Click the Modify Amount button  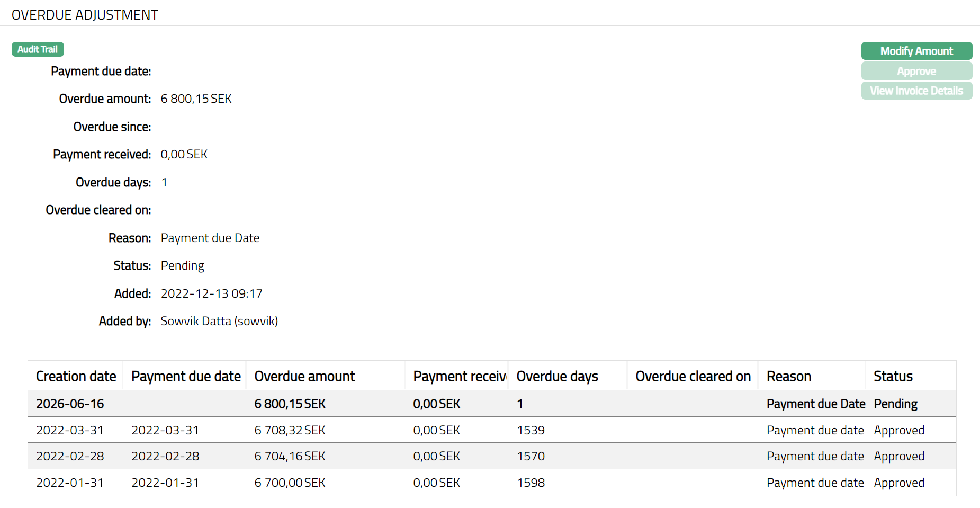[916, 51]
